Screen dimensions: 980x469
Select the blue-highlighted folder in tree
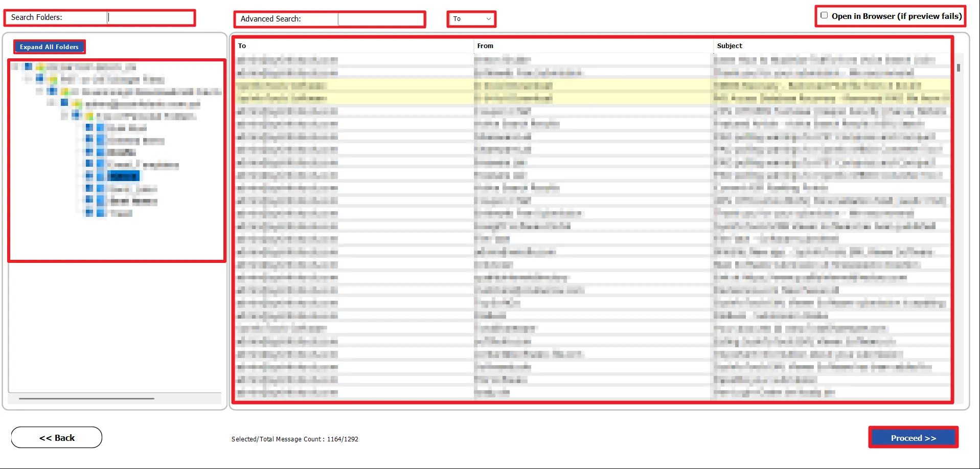coord(123,176)
